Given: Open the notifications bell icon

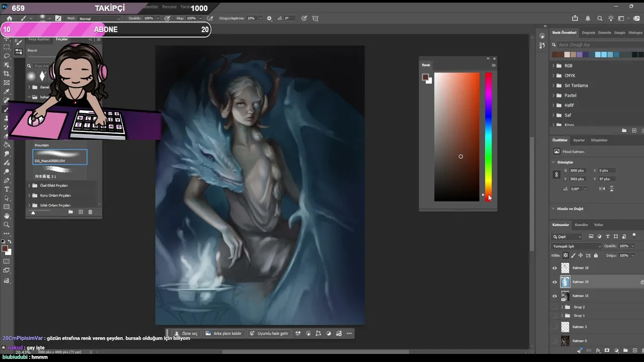Looking at the screenshot, I should (588, 19).
